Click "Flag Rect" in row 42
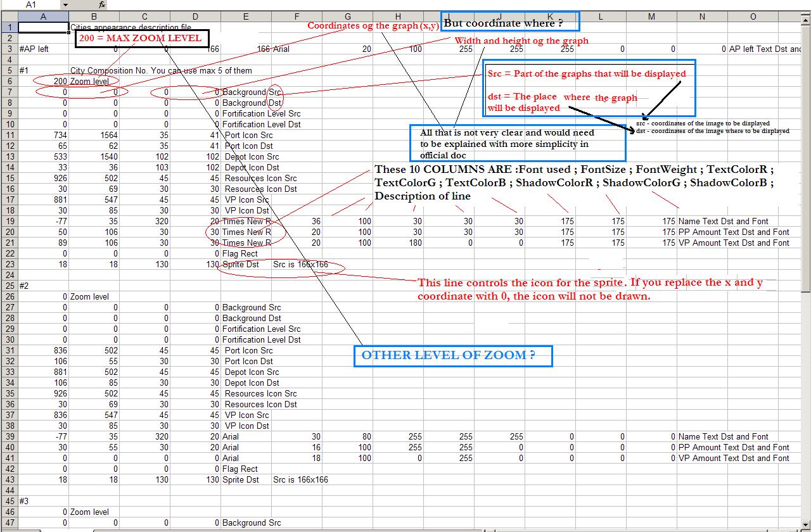The width and height of the screenshot is (811, 532). click(240, 469)
